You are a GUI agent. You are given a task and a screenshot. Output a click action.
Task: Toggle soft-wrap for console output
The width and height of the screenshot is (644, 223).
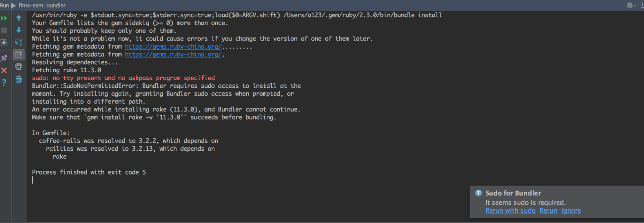pyautogui.click(x=19, y=42)
